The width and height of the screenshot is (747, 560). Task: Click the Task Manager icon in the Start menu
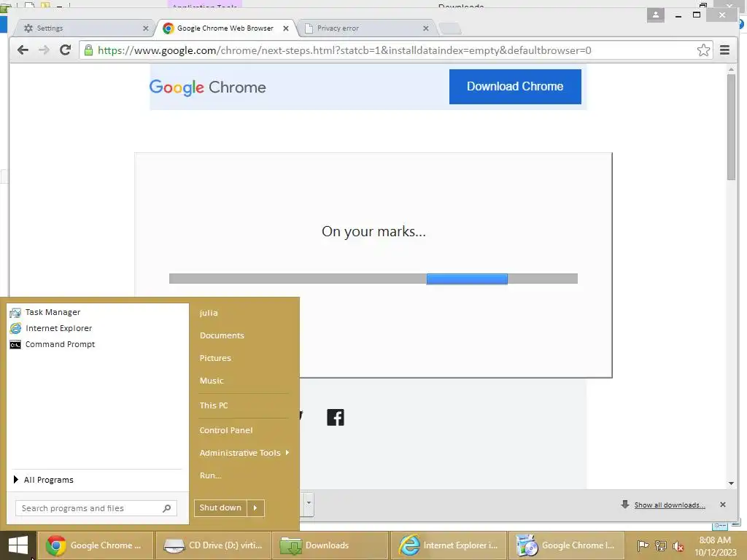click(x=15, y=312)
